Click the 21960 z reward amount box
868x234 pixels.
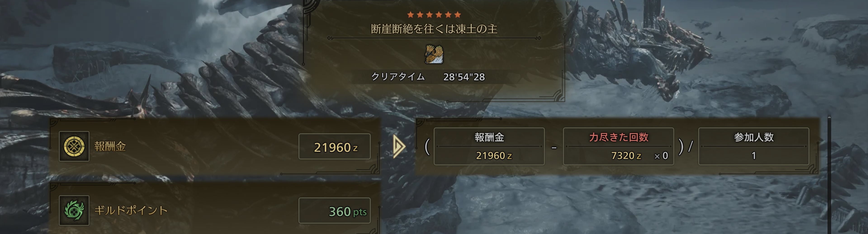pos(335,146)
